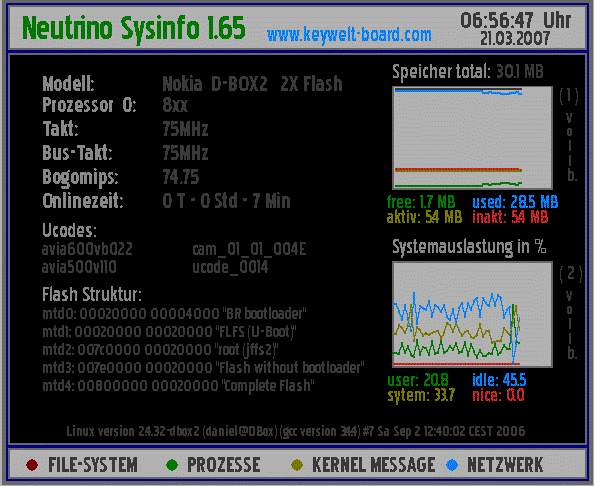Show the KERNEL MESSAGE view
The image size is (594, 486).
pos(374,465)
